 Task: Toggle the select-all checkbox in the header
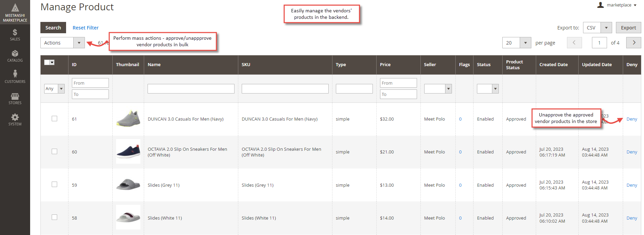[x=47, y=62]
